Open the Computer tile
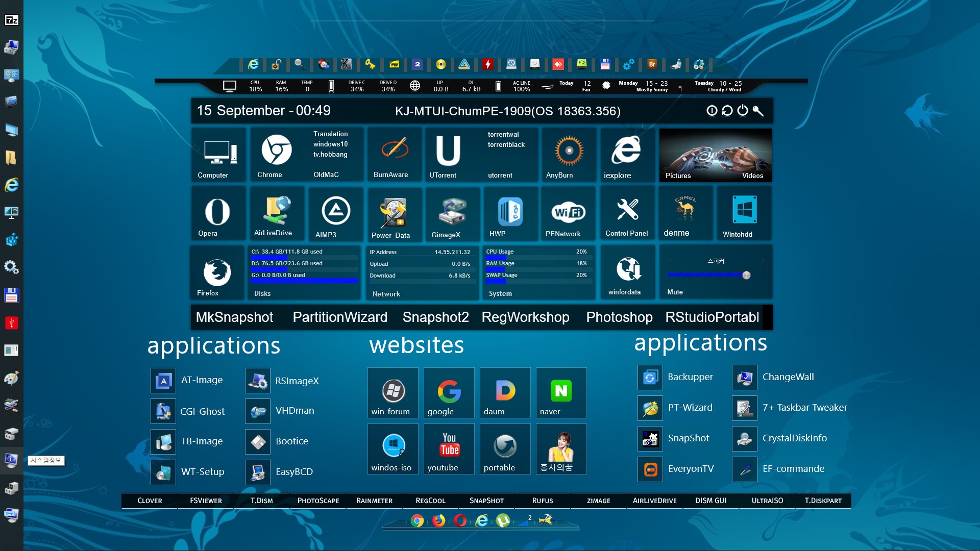Viewport: 980px width, 551px height. point(218,155)
